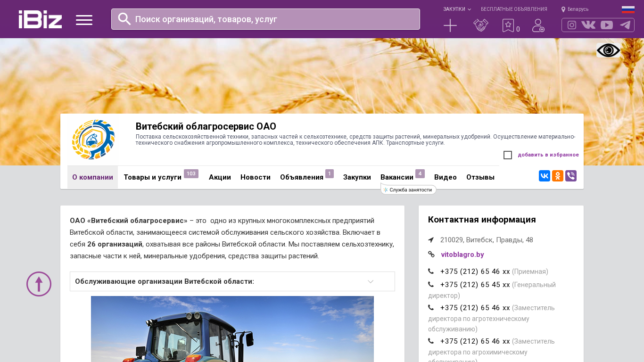Open iBiz Instagram page
This screenshot has width=644, height=362.
tap(572, 25)
